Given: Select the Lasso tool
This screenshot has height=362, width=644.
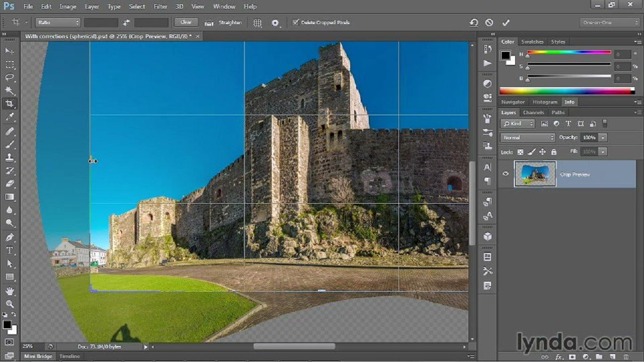Looking at the screenshot, I should tap(10, 77).
